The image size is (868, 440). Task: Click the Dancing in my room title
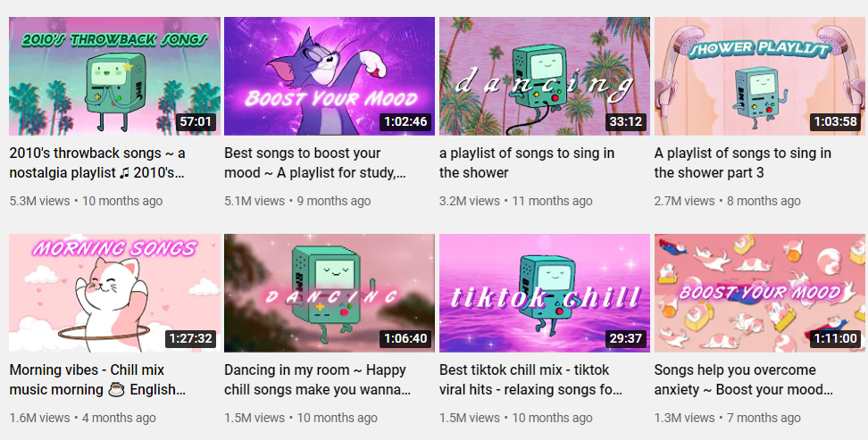318,379
